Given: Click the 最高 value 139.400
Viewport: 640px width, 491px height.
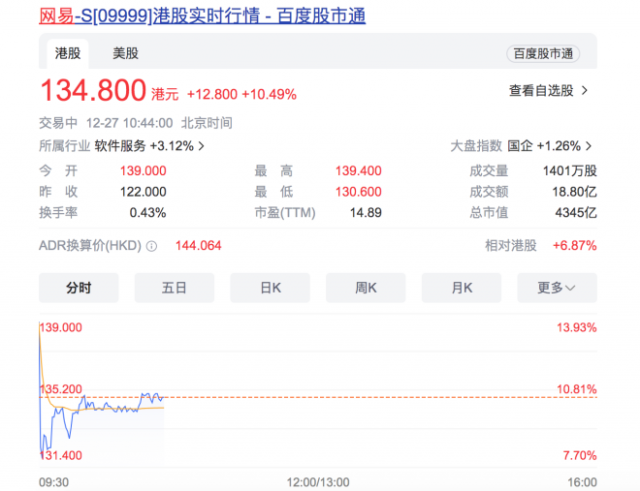Looking at the screenshot, I should pos(358,171).
